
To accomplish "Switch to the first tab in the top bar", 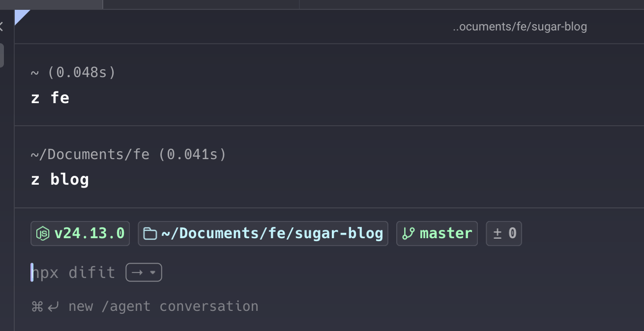I will (51, 4).
